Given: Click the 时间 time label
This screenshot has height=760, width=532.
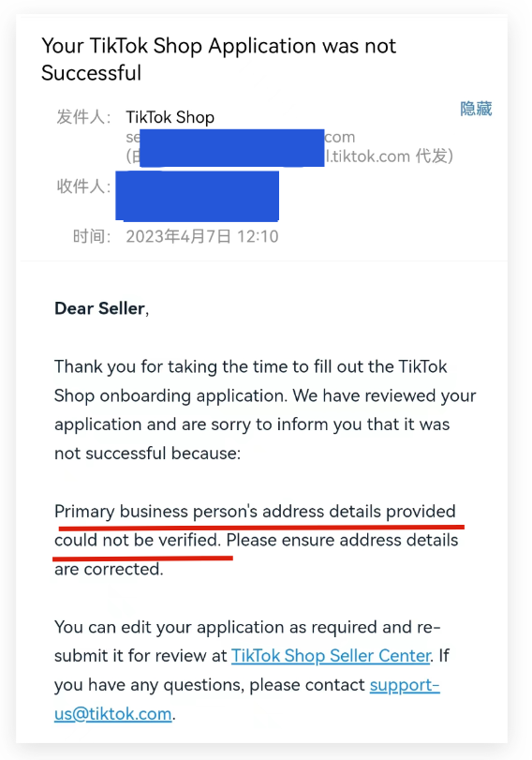Looking at the screenshot, I should [92, 236].
